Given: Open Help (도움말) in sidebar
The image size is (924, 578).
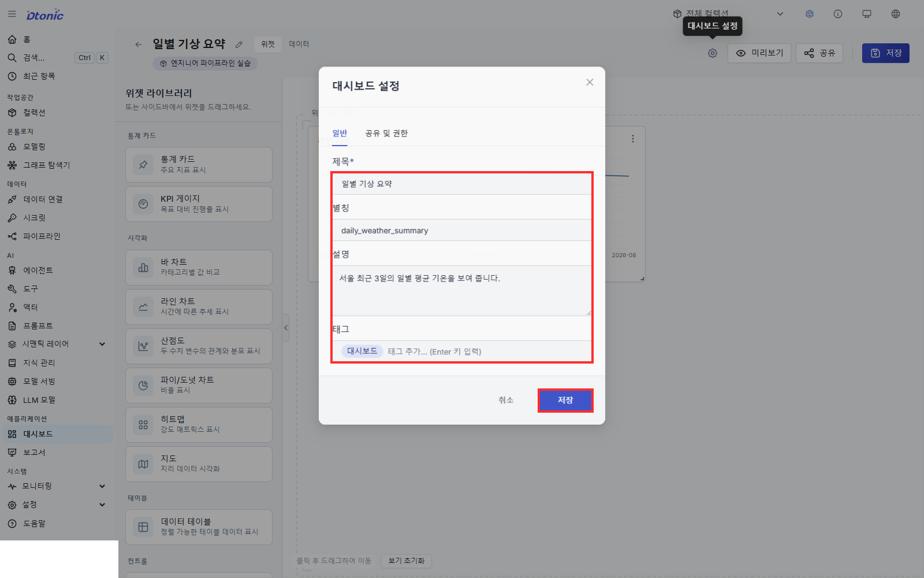Looking at the screenshot, I should tap(58, 524).
